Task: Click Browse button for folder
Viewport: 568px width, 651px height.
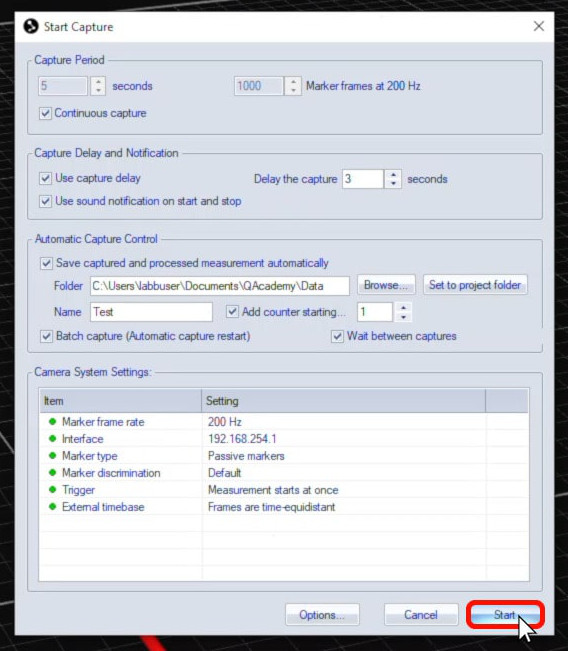Action: coord(386,285)
